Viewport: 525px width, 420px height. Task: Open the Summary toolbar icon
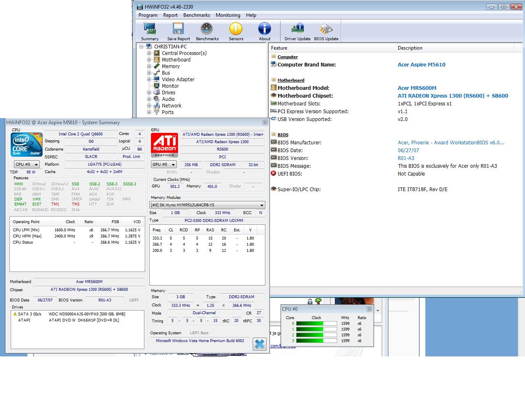[150, 32]
